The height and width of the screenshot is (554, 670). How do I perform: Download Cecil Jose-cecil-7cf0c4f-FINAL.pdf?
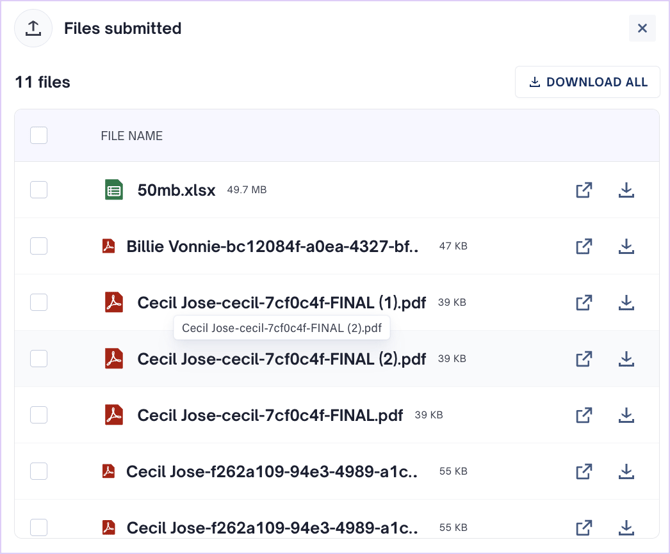point(626,414)
